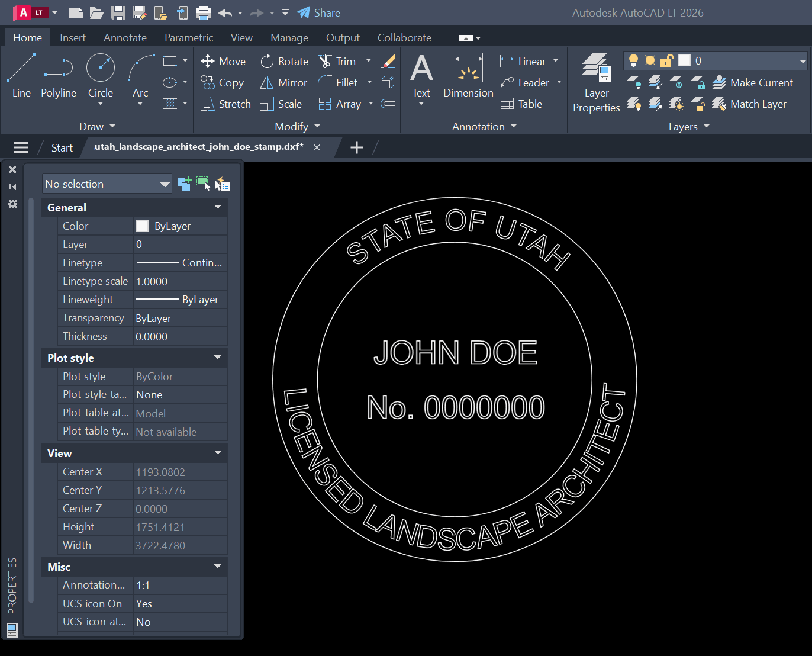Open Layer Properties manager

coord(596,82)
